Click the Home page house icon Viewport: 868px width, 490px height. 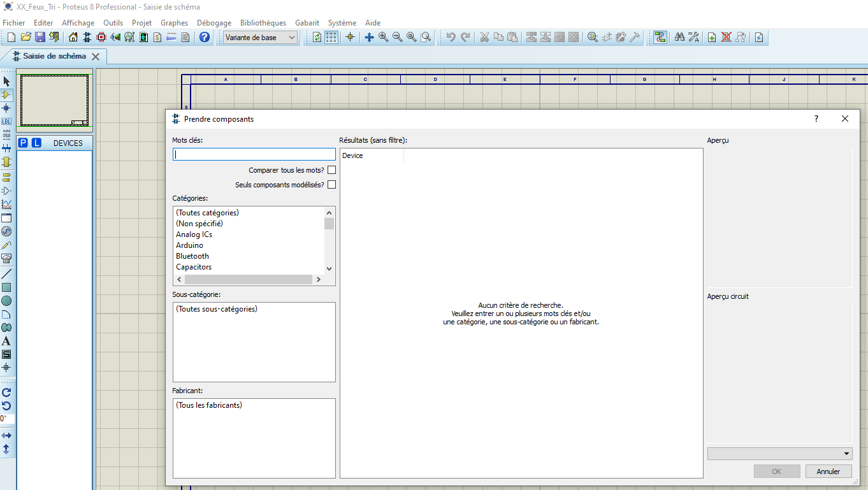pyautogui.click(x=73, y=38)
